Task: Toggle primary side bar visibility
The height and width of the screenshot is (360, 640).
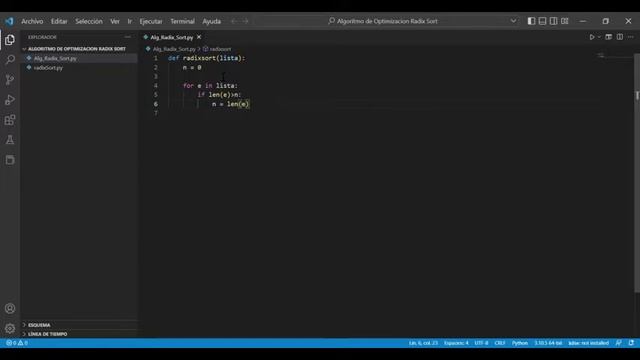Action: tap(531, 21)
